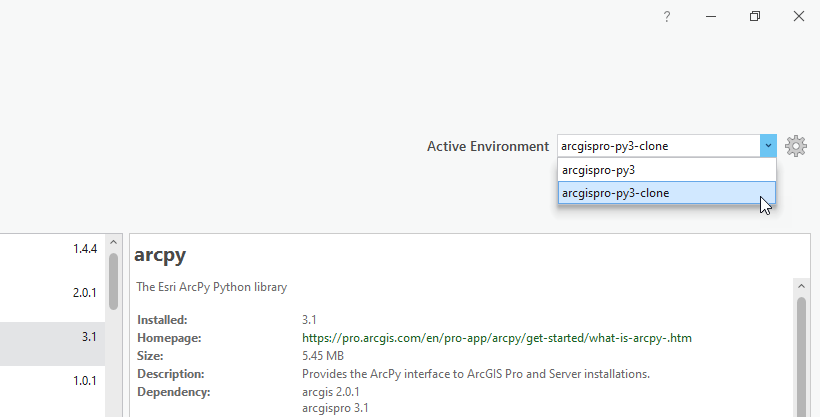Click the package list scrollbar thumb
Viewport: 820px width, 417px height.
coord(113,280)
